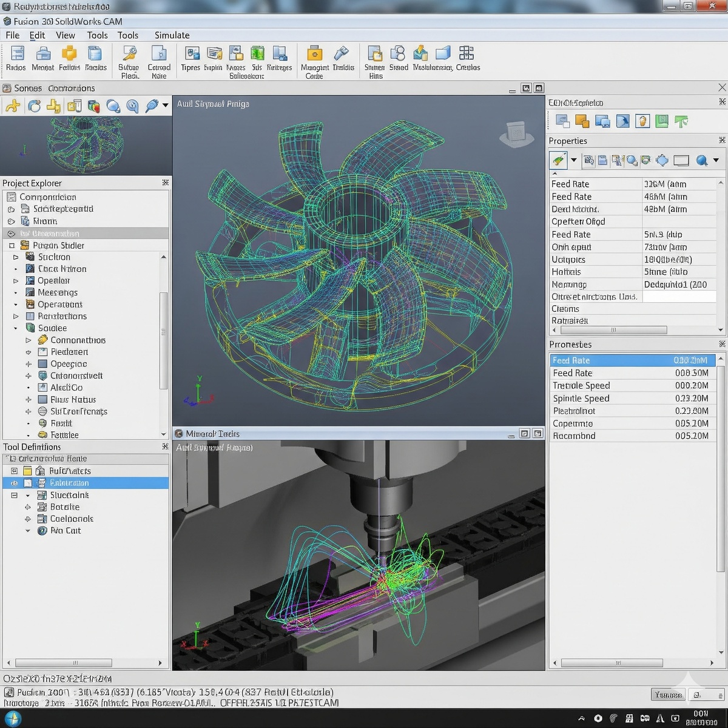Collapse the Sadee tree node
The image size is (728, 728).
[16, 328]
